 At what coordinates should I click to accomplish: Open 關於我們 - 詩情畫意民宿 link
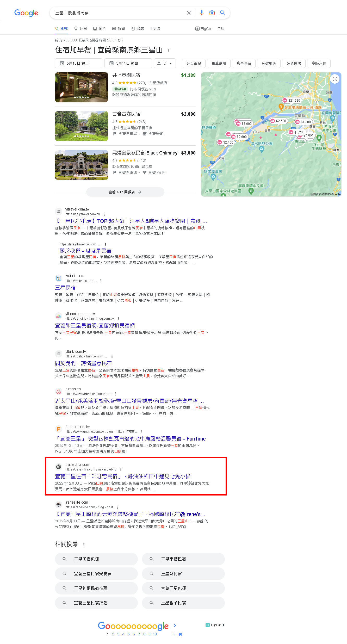(83, 363)
